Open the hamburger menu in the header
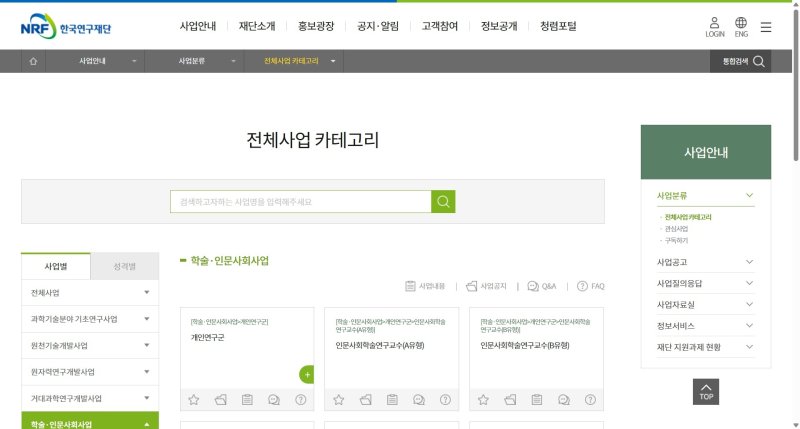The height and width of the screenshot is (429, 800). click(x=766, y=27)
